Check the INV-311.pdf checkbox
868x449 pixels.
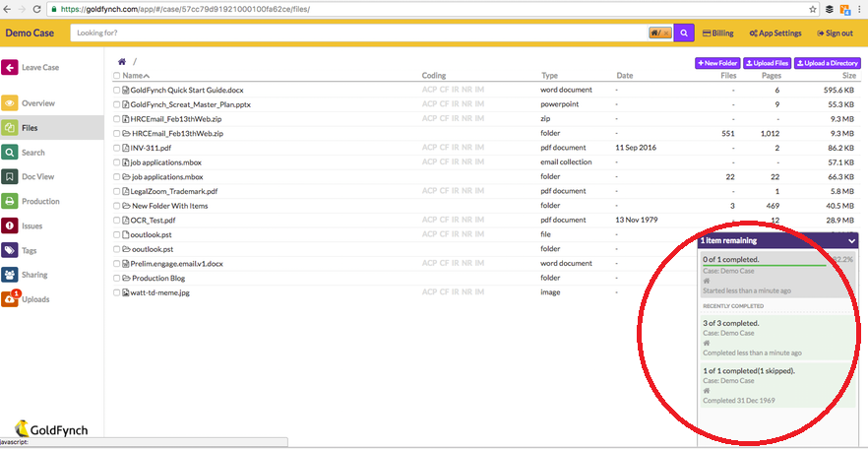[117, 148]
